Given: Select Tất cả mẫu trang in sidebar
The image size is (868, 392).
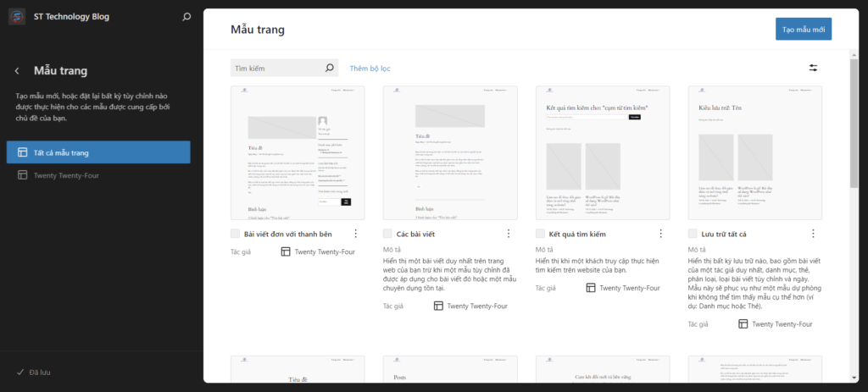Looking at the screenshot, I should tap(98, 152).
